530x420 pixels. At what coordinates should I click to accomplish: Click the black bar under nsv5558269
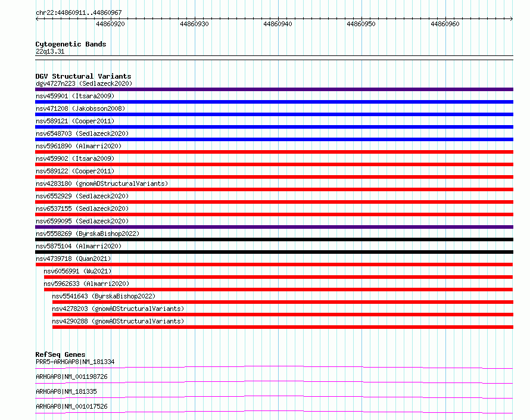click(x=274, y=239)
